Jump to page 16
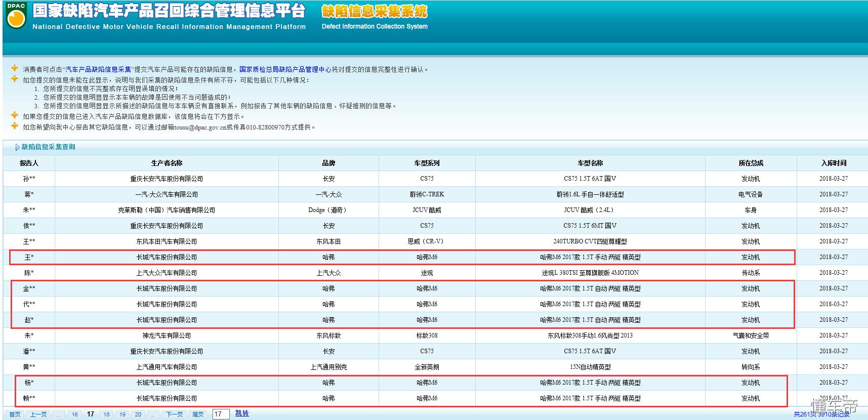The width and height of the screenshot is (868, 420). 74,414
